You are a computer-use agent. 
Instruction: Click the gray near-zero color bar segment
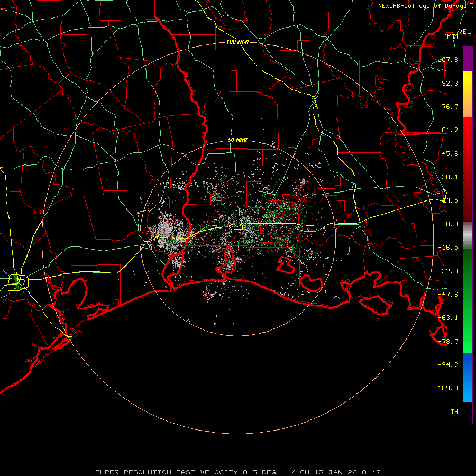click(467, 235)
